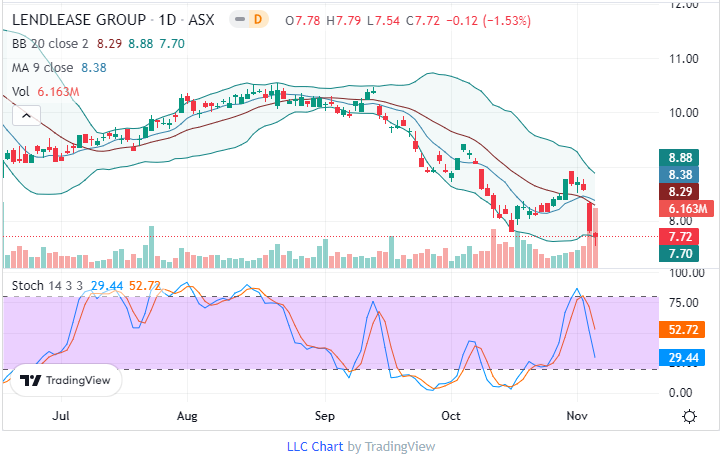
Task: Open the LLC Chart link
Action: point(316,446)
